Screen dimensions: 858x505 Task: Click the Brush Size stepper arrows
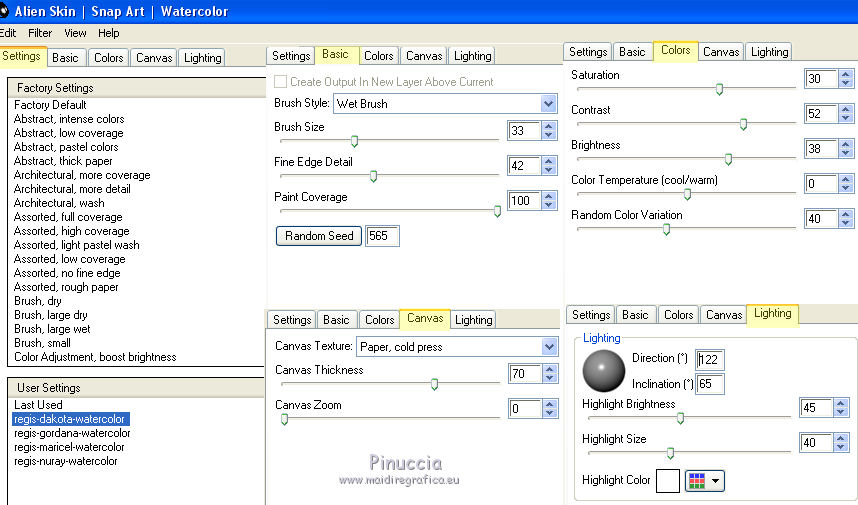(549, 130)
